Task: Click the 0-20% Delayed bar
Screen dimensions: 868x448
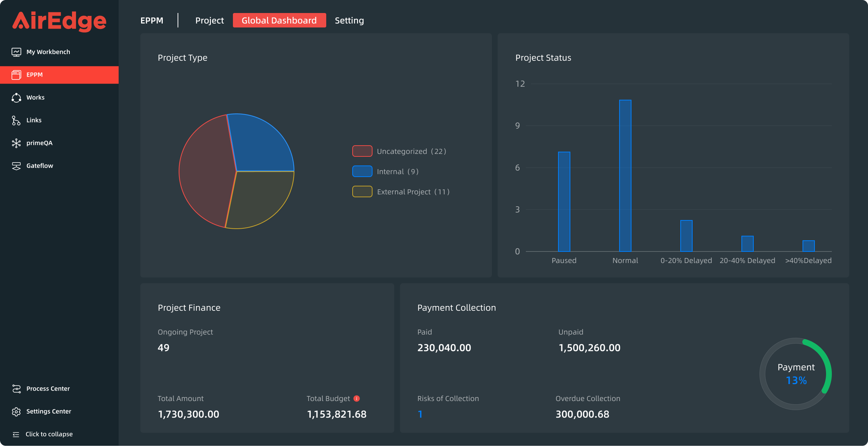Action: click(x=686, y=236)
